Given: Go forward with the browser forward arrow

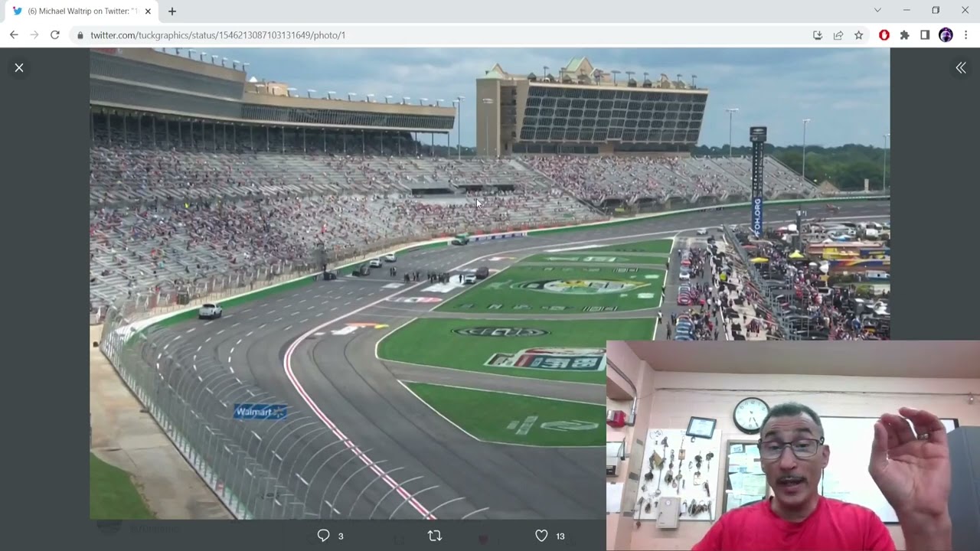Looking at the screenshot, I should [34, 35].
